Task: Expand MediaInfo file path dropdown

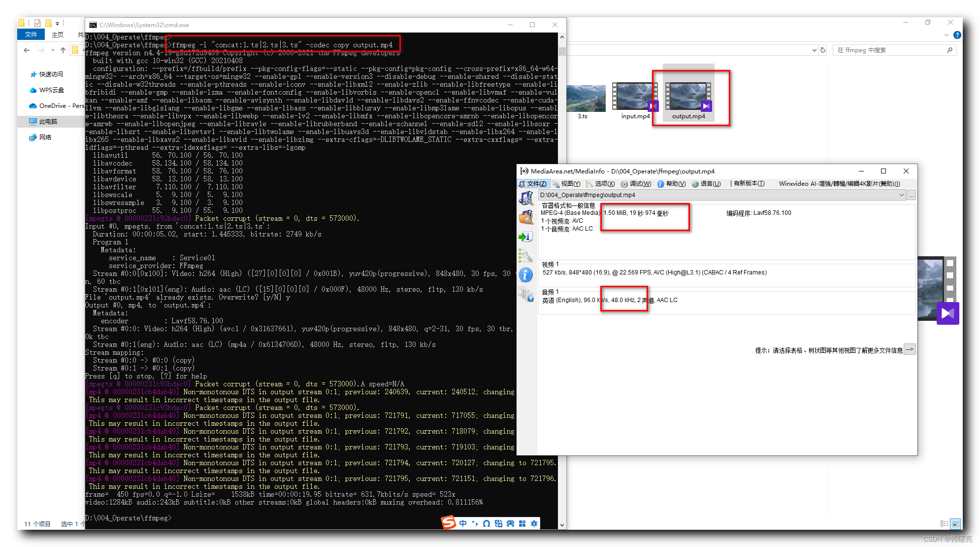Action: coord(901,195)
